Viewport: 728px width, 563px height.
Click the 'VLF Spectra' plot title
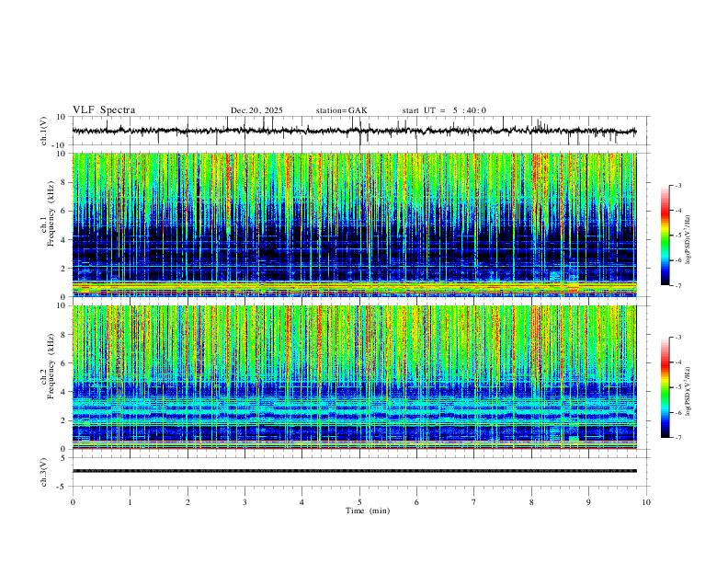[104, 110]
